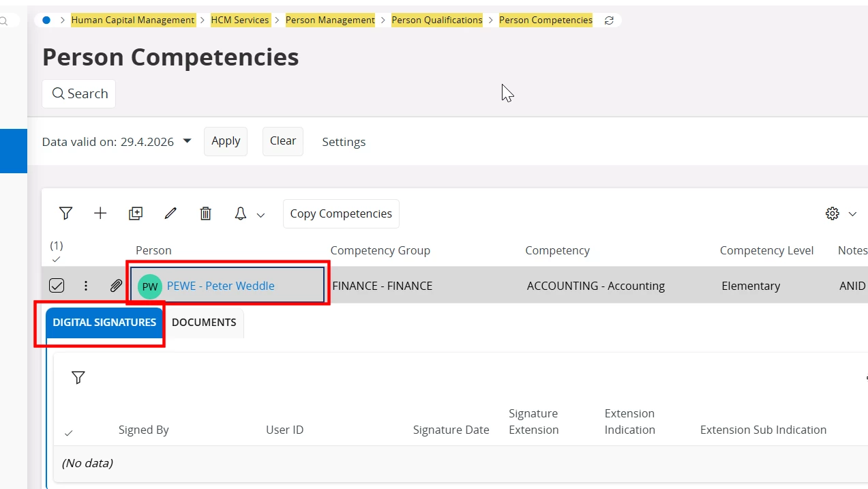Image resolution: width=868 pixels, height=489 pixels.
Task: Expand the chevron next to bell icon
Action: pyautogui.click(x=260, y=215)
